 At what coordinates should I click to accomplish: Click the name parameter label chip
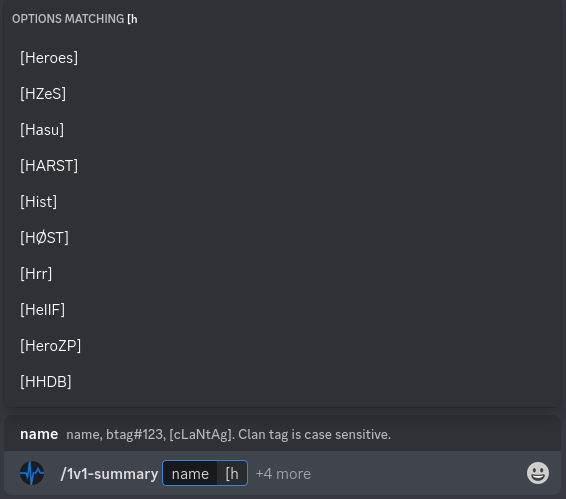pos(190,473)
